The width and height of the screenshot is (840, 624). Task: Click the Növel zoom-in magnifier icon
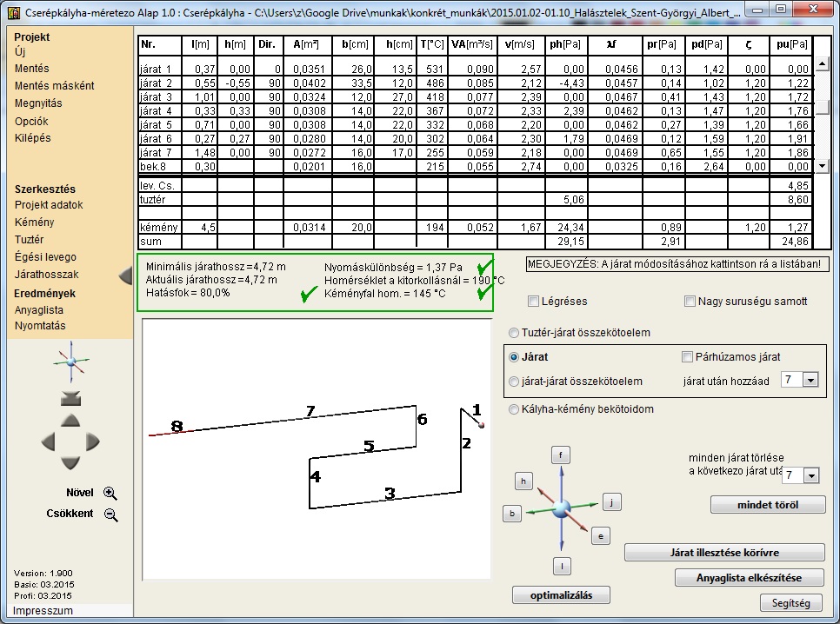tap(110, 493)
